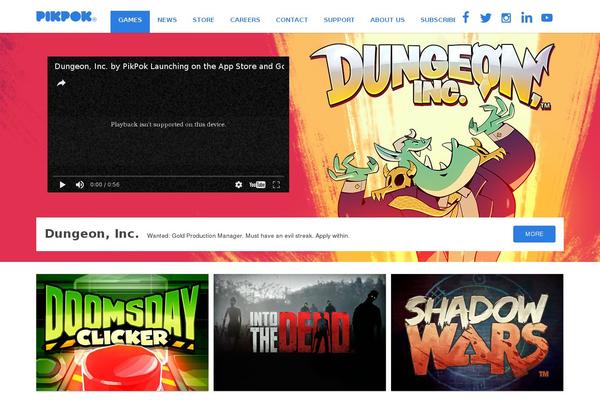Click the video title text at top
Viewport: 600px width, 400px height.
(x=169, y=66)
